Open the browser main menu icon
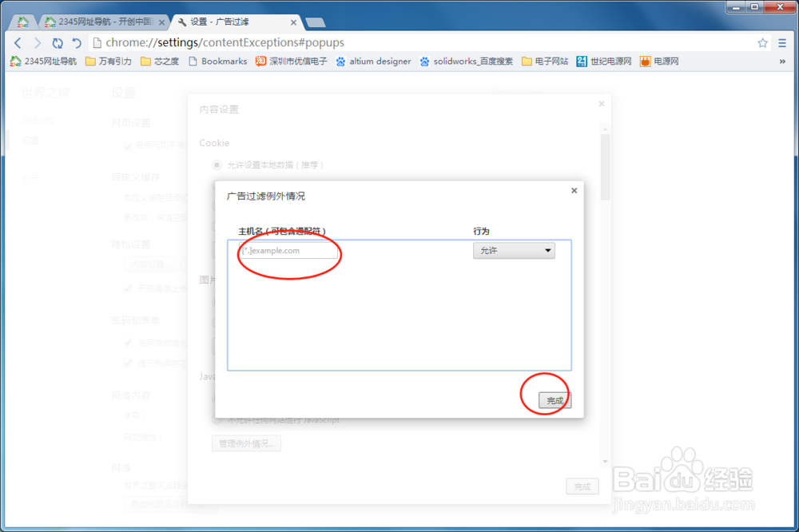This screenshot has height=532, width=799. (x=782, y=43)
